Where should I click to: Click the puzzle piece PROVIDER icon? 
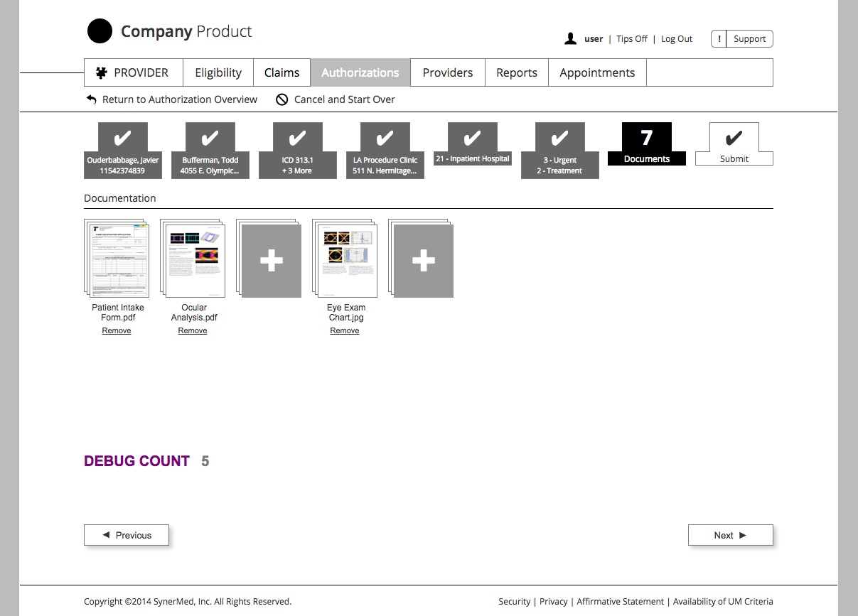tap(102, 72)
